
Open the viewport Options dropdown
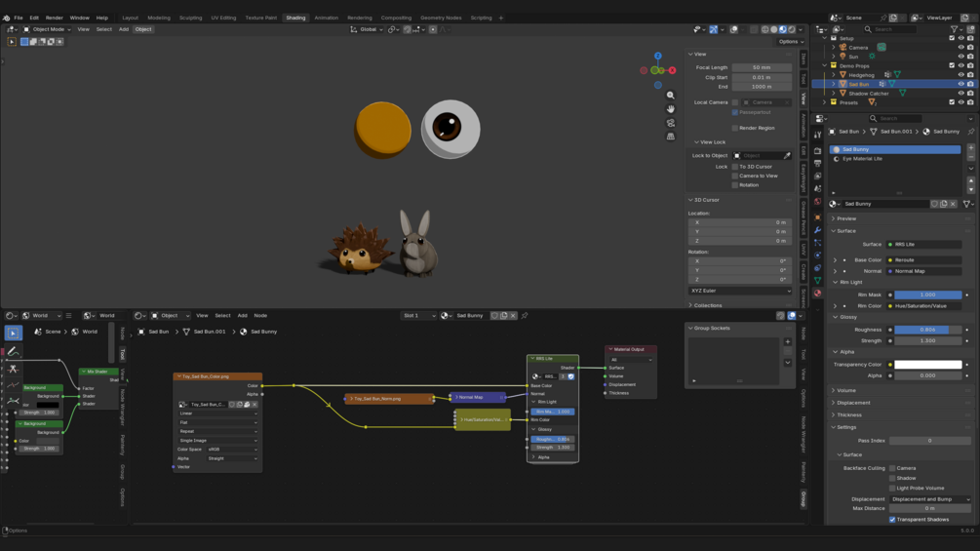click(791, 42)
